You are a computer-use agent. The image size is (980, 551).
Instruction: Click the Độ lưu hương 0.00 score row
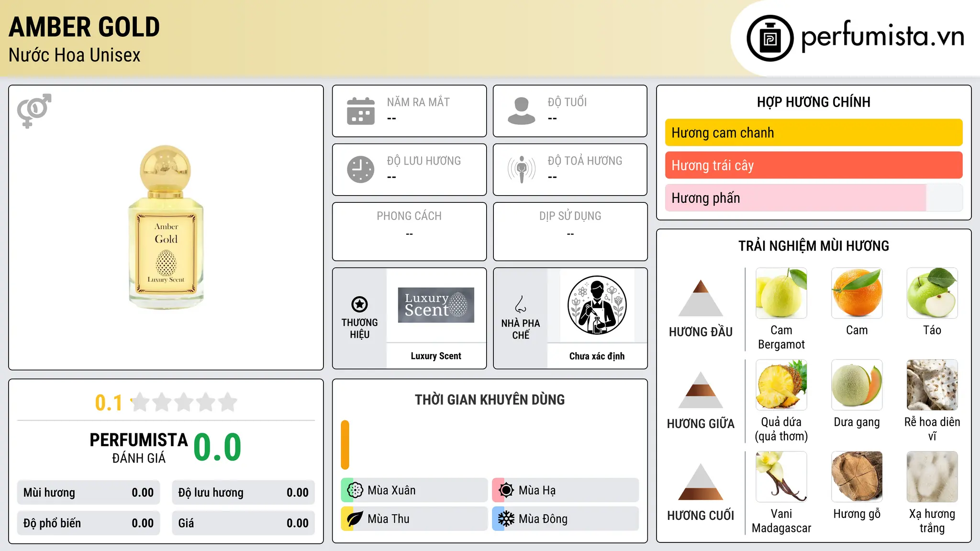(x=243, y=493)
